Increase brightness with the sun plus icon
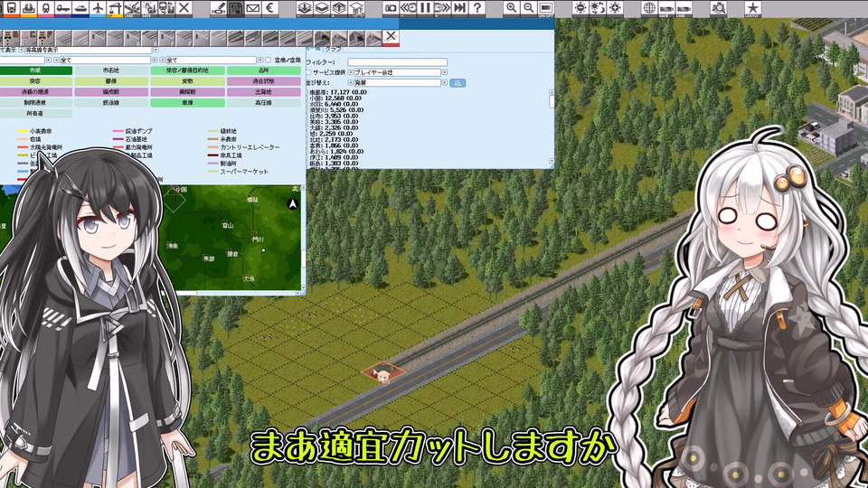The image size is (868, 488). tap(615, 8)
